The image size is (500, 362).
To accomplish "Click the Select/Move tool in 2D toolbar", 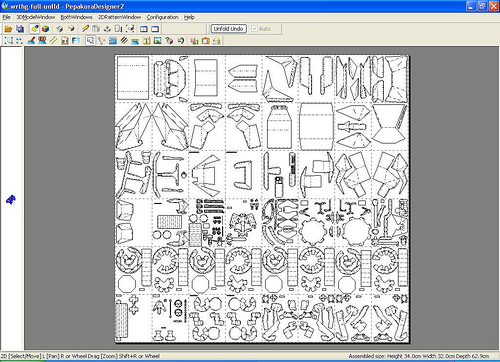I will [90, 41].
